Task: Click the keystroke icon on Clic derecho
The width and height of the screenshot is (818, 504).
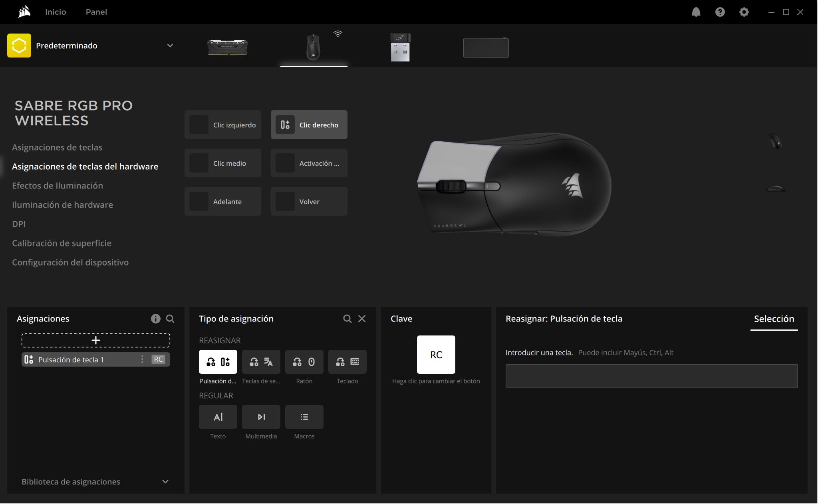Action: [x=285, y=125]
